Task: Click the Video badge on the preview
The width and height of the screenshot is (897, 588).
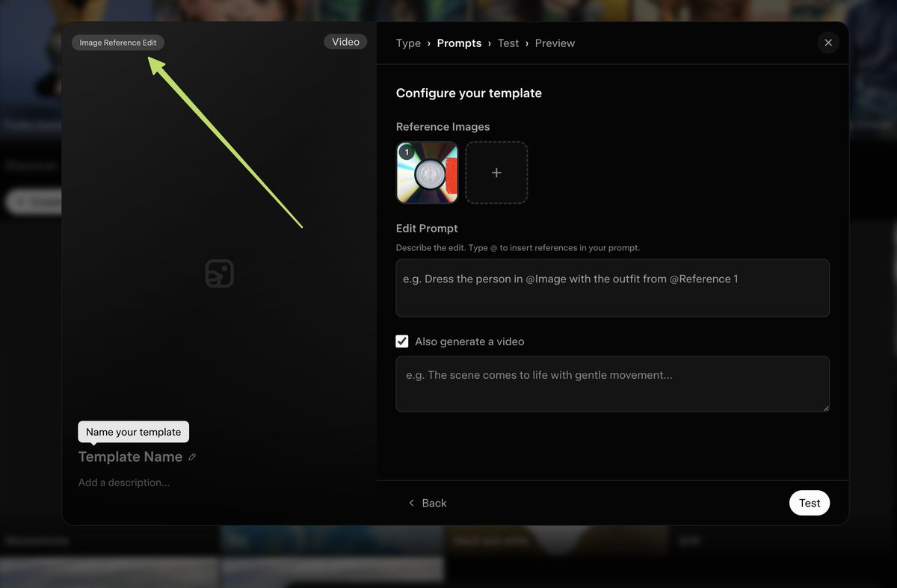Action: pos(345,42)
